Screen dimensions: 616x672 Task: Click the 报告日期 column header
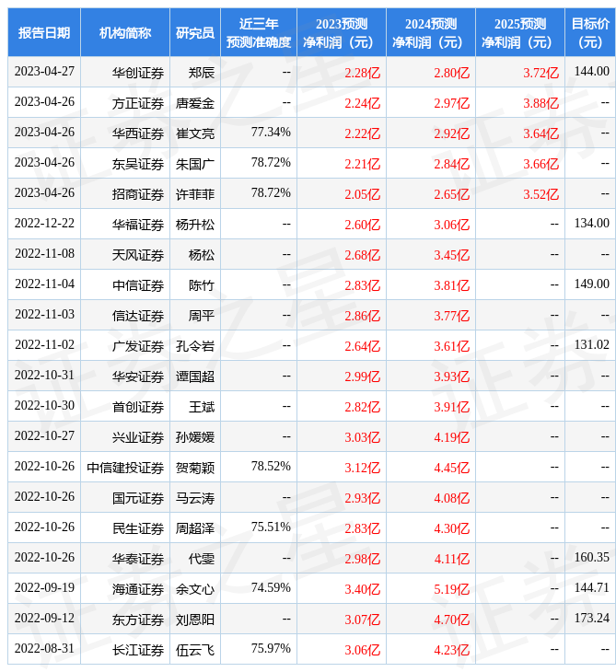tap(43, 32)
